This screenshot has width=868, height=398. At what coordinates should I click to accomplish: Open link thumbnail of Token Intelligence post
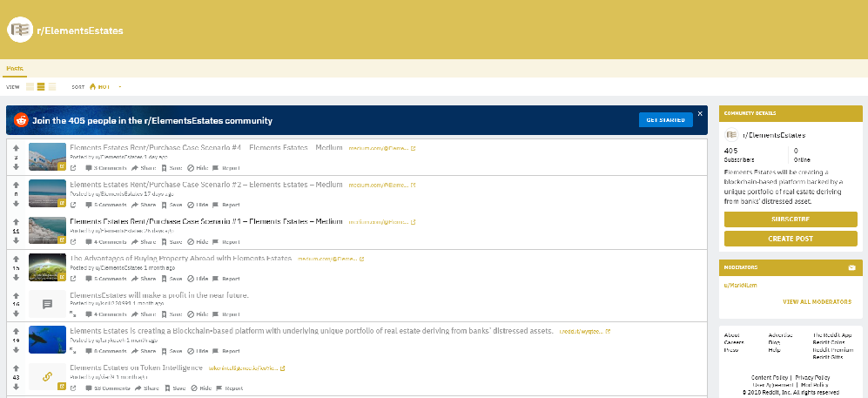pyautogui.click(x=47, y=376)
